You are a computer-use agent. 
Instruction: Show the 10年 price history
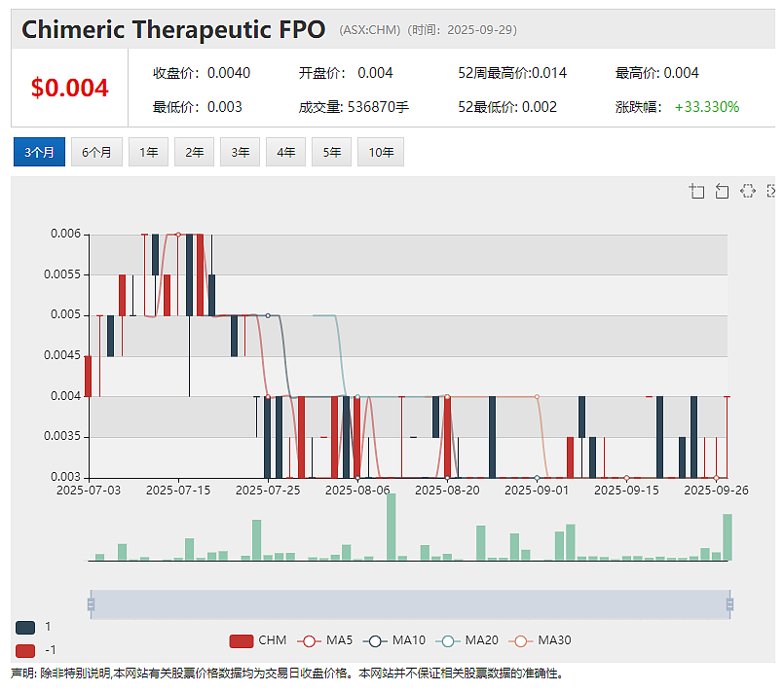pos(381,152)
